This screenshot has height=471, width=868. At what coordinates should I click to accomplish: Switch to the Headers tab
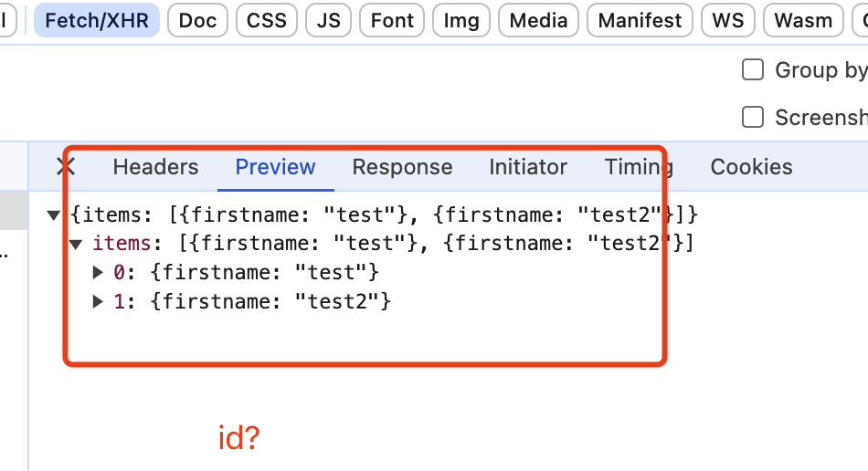[x=155, y=167]
